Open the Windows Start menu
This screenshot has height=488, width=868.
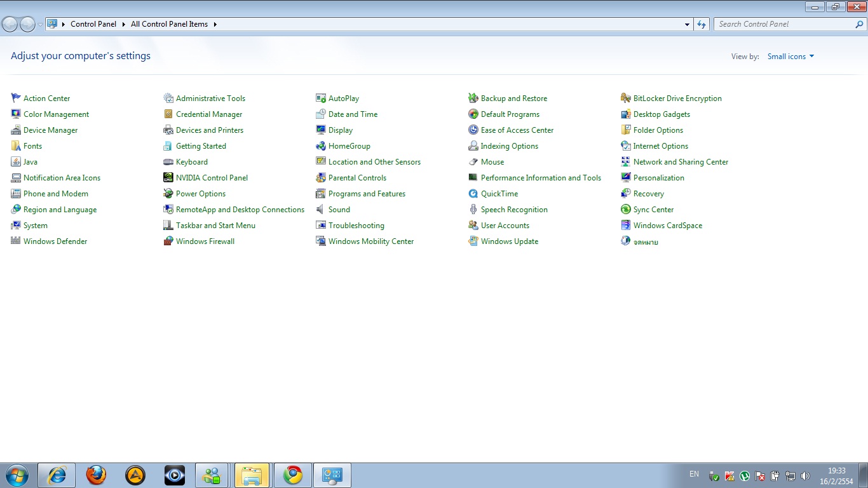click(17, 475)
